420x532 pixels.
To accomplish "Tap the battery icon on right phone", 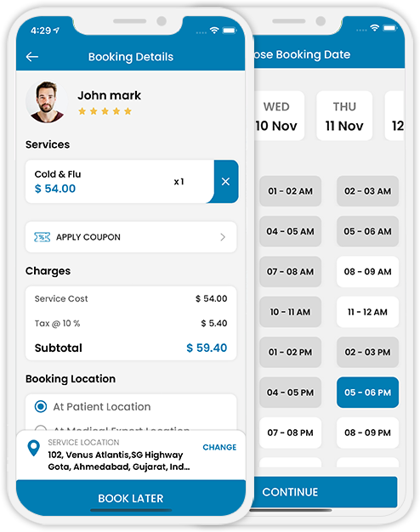I will (x=389, y=28).
